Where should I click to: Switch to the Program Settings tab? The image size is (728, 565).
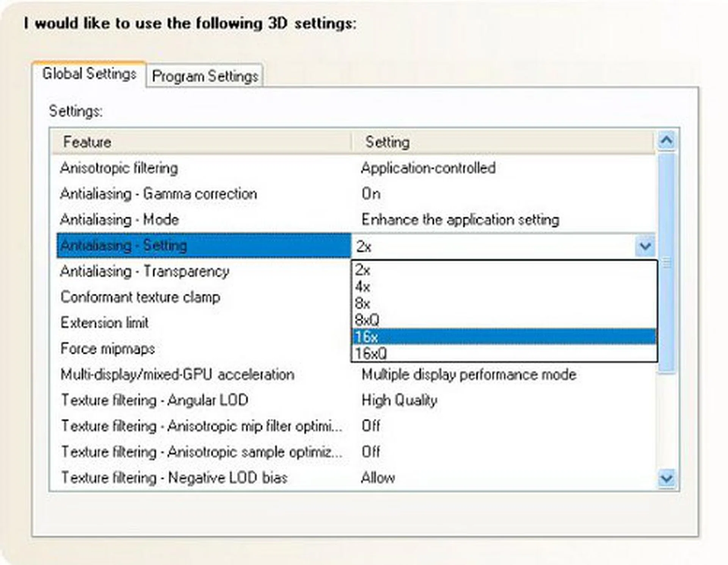pos(205,76)
